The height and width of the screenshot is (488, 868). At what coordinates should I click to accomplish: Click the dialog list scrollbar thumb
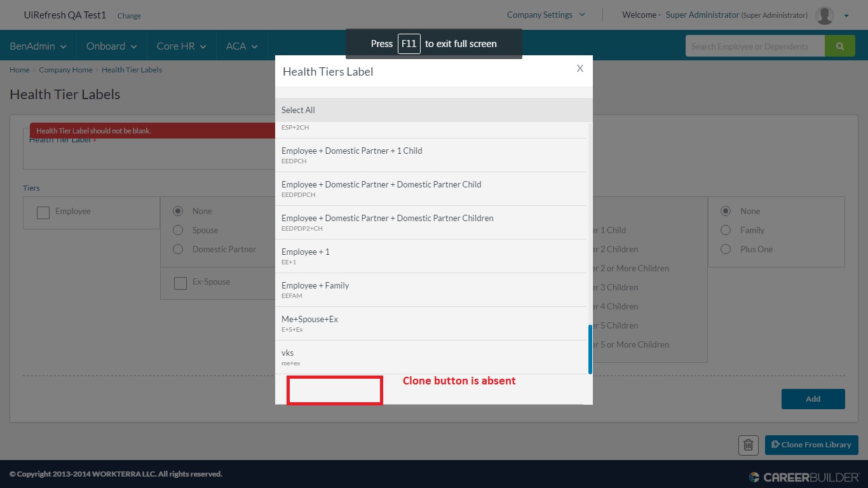(590, 349)
